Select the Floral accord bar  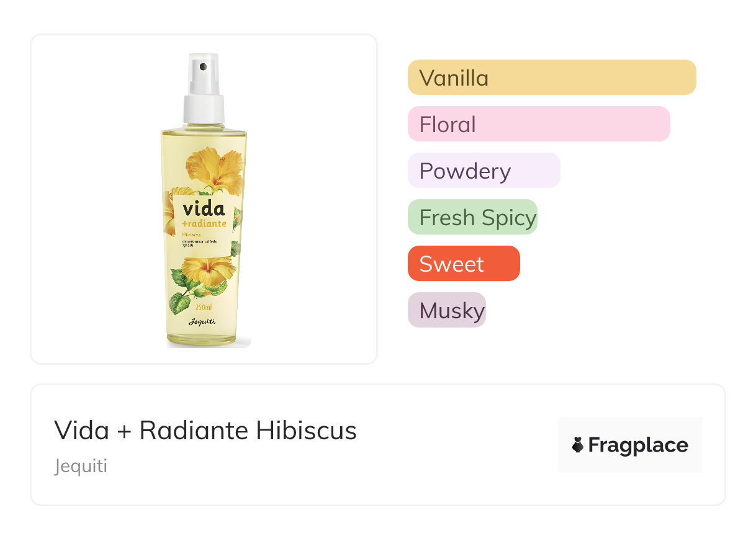coord(538,124)
